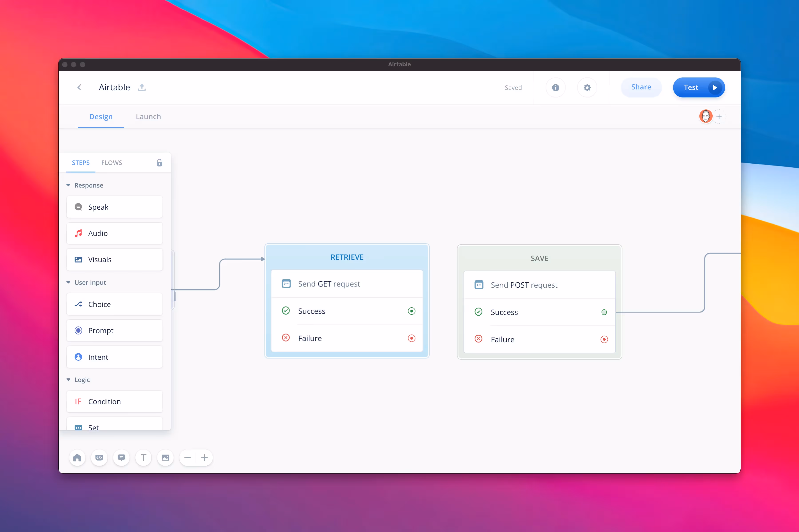The image size is (799, 532).
Task: Collapse the Response section
Action: [69, 185]
